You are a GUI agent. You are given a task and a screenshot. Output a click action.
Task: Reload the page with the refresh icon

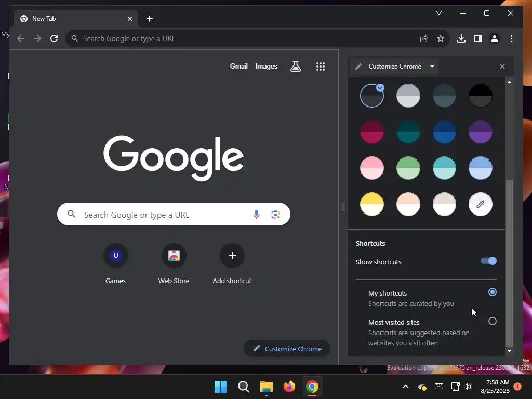(x=54, y=38)
